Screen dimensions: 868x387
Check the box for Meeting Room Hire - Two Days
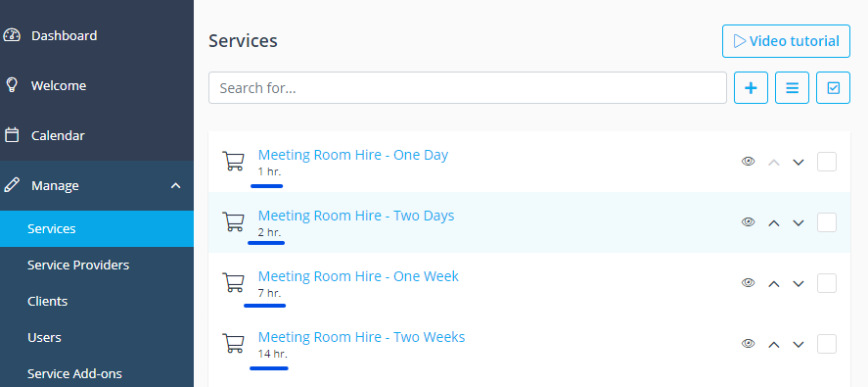click(827, 222)
